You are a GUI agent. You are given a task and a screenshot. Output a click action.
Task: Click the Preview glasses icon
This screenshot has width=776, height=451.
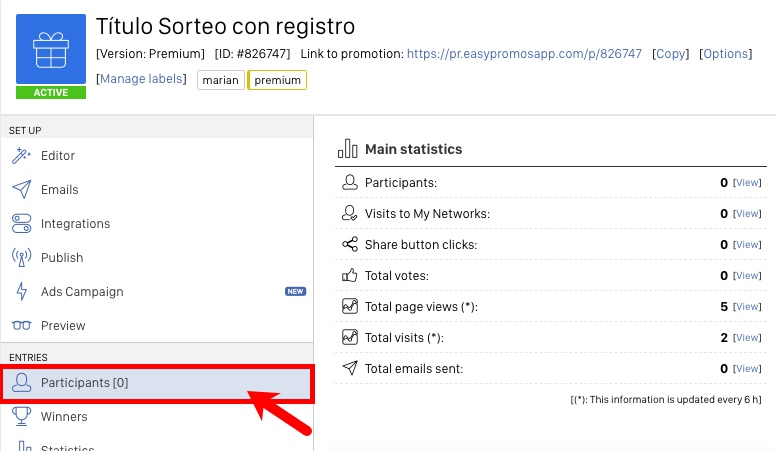pos(21,325)
